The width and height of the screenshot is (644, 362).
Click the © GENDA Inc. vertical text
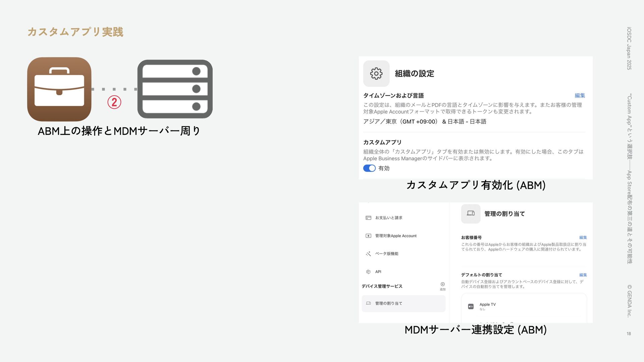pyautogui.click(x=629, y=301)
